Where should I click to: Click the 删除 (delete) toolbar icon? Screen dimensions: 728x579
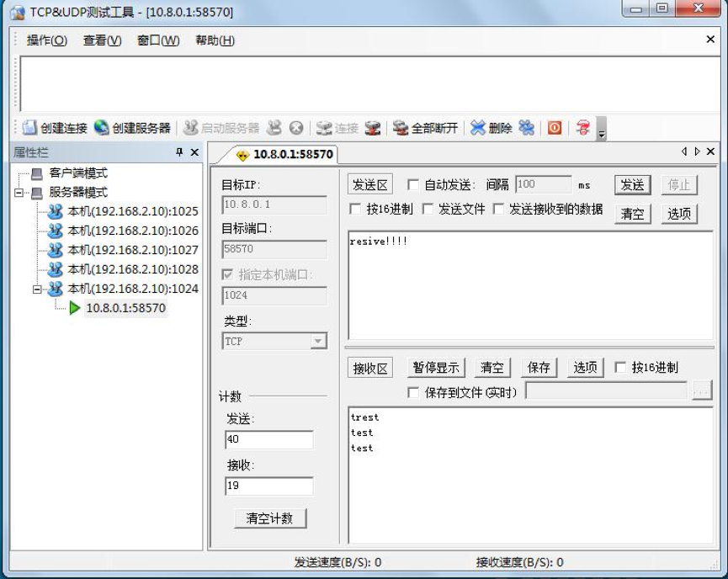[x=491, y=128]
